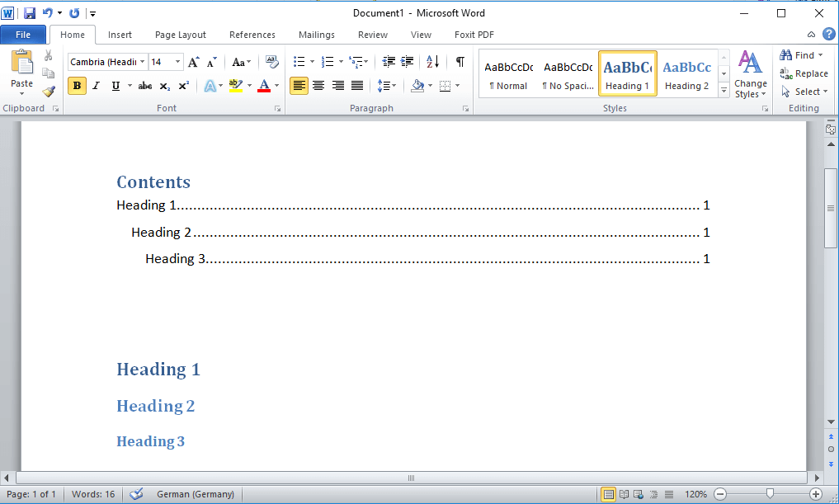Toggle subscript formatting
Screen dimensions: 839x504
click(x=165, y=85)
